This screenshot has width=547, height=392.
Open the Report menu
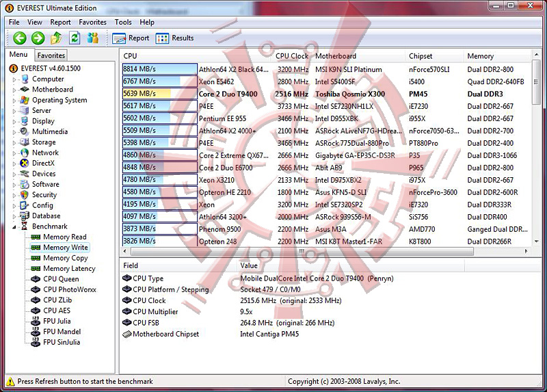coord(60,22)
